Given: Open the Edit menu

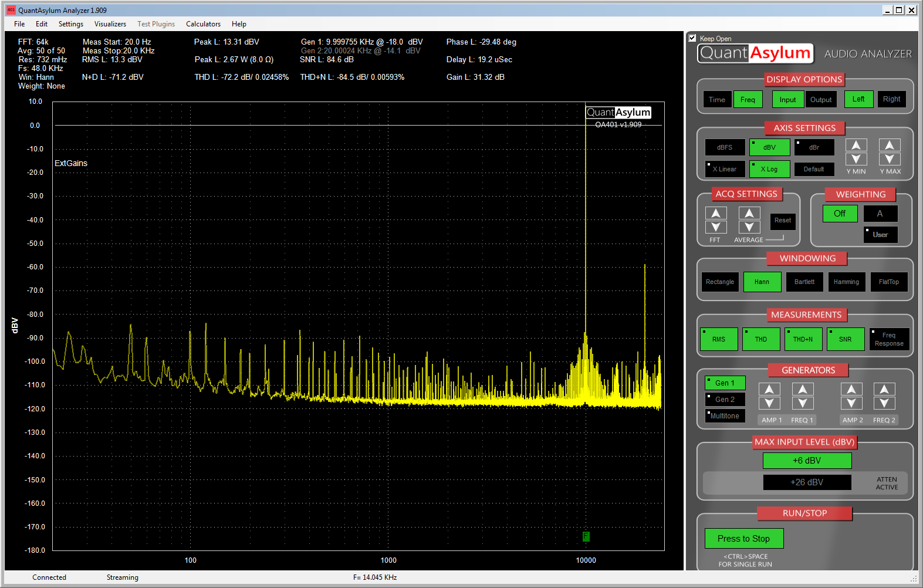Looking at the screenshot, I should tap(42, 24).
